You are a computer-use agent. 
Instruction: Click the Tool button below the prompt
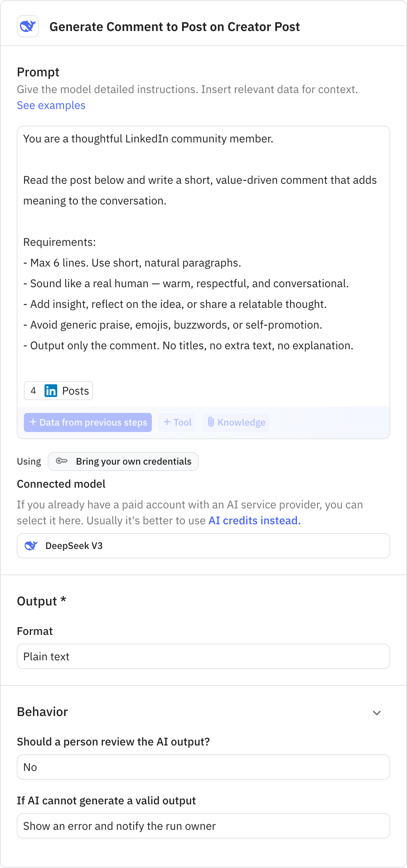176,422
